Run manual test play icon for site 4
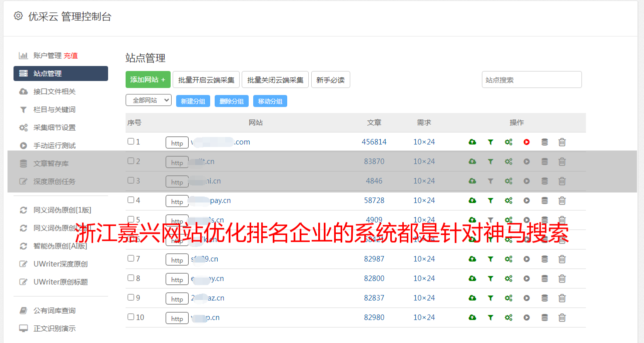This screenshot has height=343, width=644. [x=526, y=200]
